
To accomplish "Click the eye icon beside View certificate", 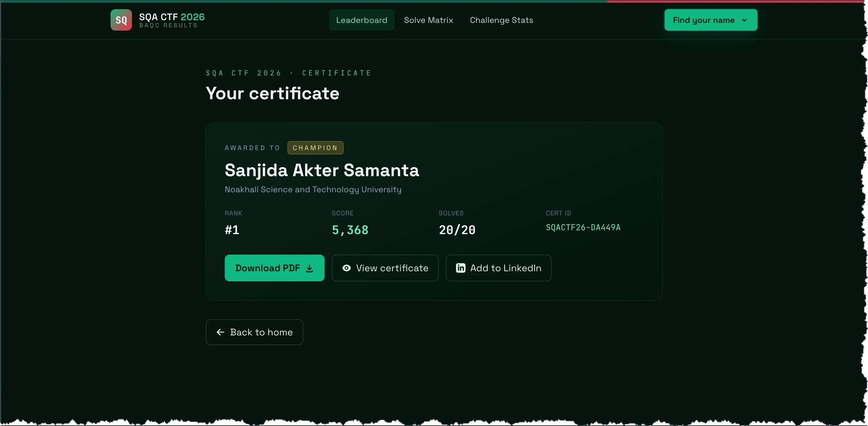I will pyautogui.click(x=346, y=268).
